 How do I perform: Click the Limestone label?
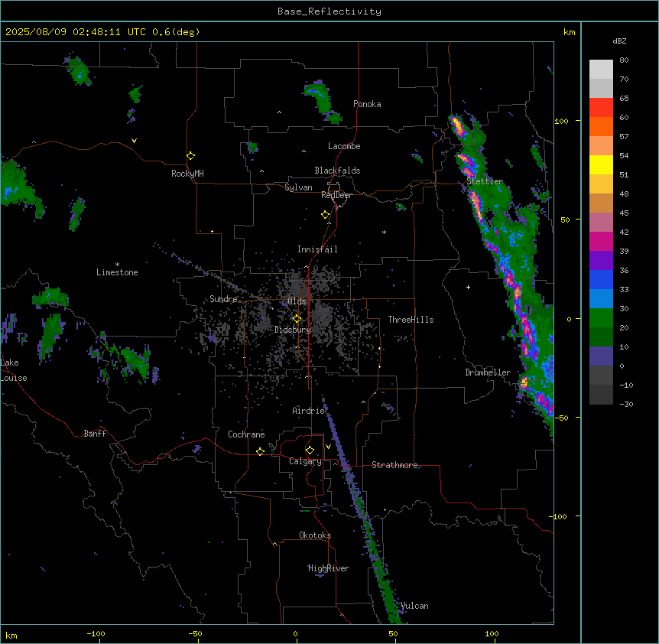117,272
